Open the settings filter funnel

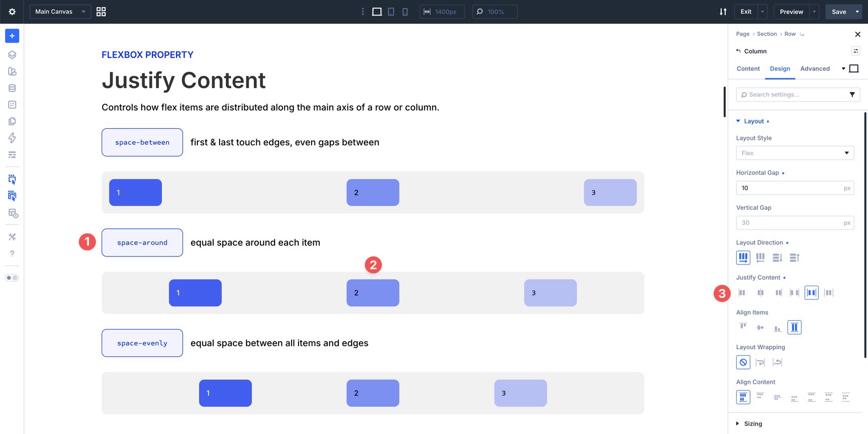pyautogui.click(x=852, y=95)
